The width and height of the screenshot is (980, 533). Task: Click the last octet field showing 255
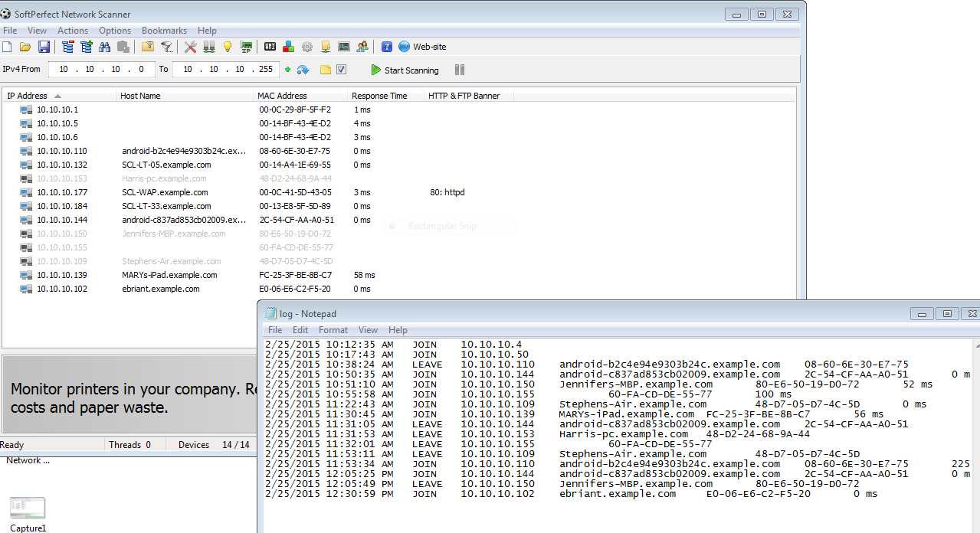(265, 69)
